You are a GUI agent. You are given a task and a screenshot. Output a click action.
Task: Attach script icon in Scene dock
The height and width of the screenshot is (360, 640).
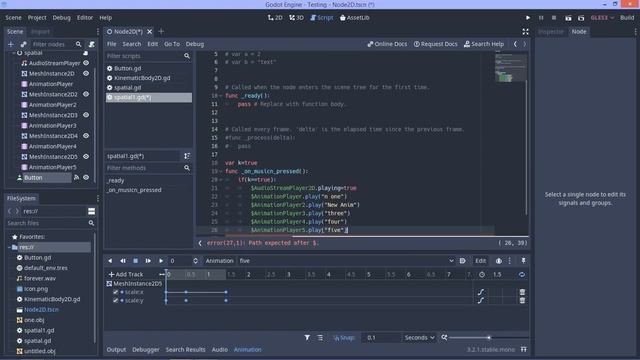pos(92,44)
